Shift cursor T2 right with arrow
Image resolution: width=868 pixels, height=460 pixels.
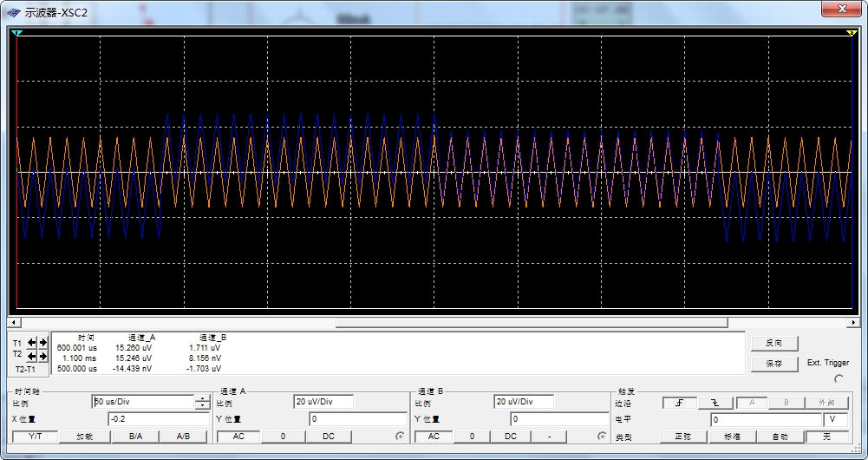tap(42, 356)
